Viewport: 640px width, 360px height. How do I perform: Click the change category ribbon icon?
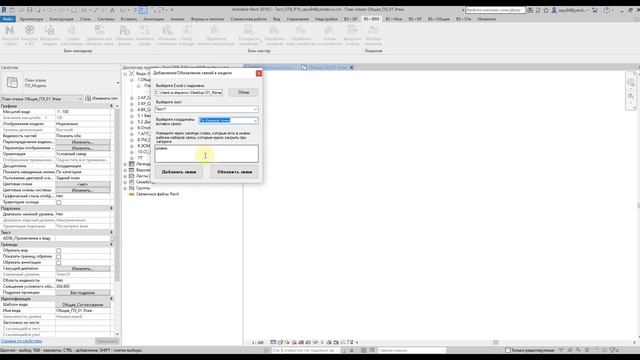167,31
